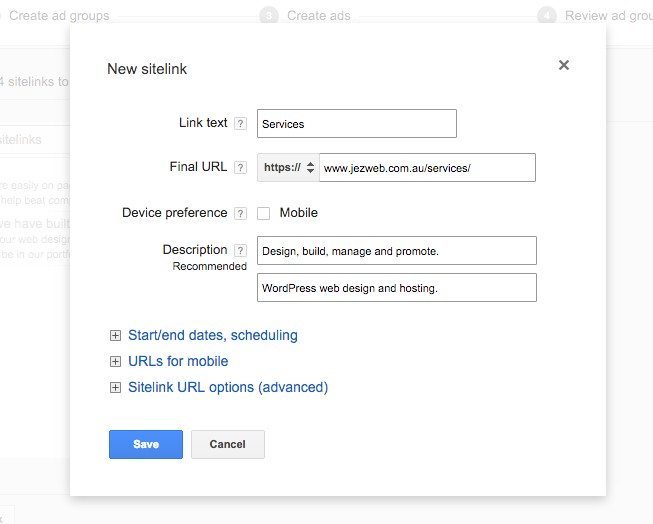Save the new sitelink
653x524 pixels.
(x=146, y=445)
